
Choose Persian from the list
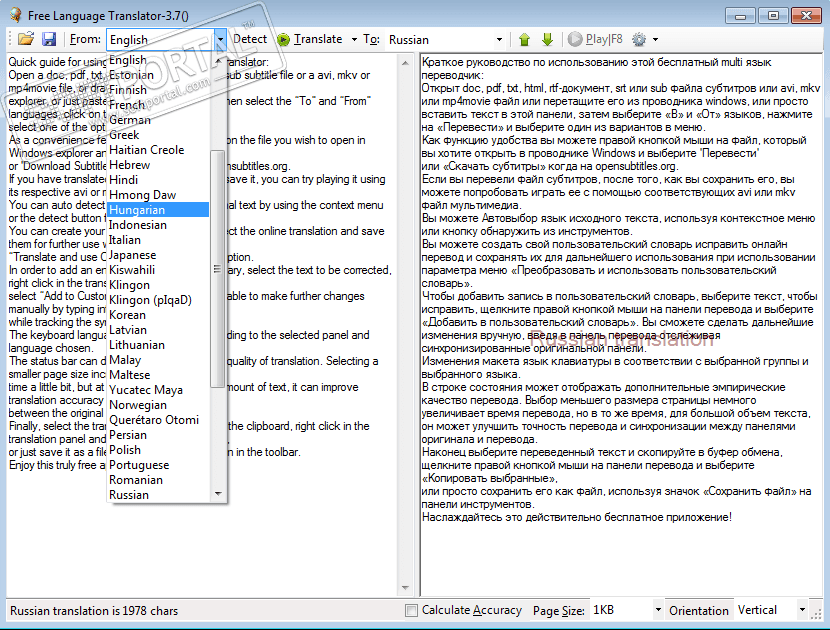158,435
